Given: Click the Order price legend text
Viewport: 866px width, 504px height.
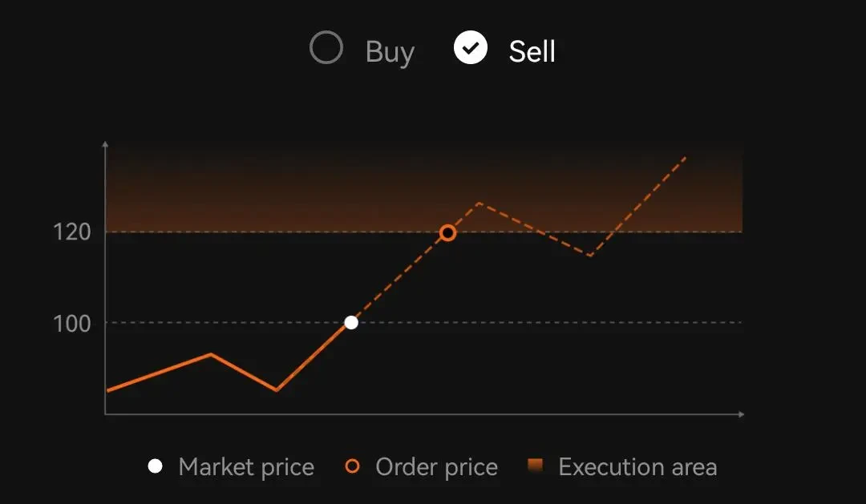Looking at the screenshot, I should pyautogui.click(x=436, y=467).
